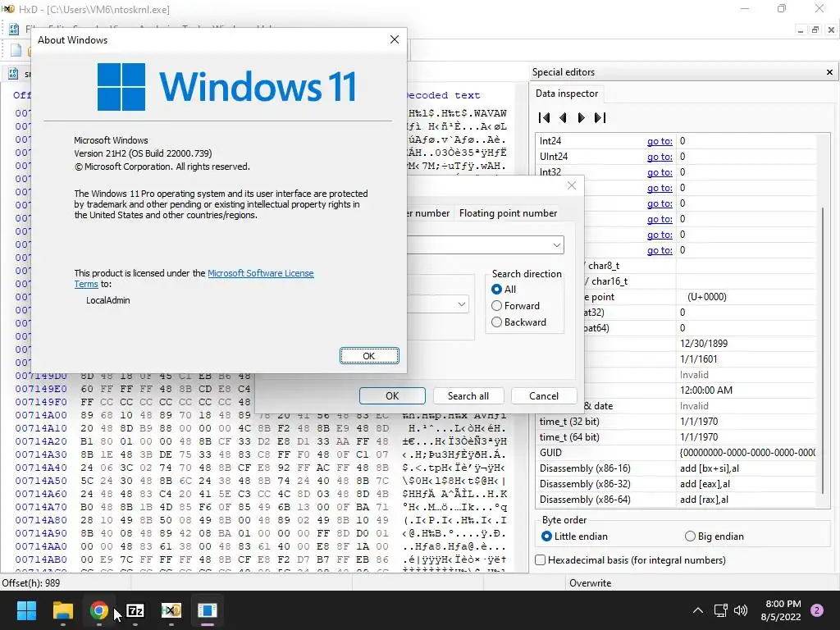The image size is (840, 630).
Task: Expand the lower dropdown in the Find dialog
Action: tap(462, 304)
